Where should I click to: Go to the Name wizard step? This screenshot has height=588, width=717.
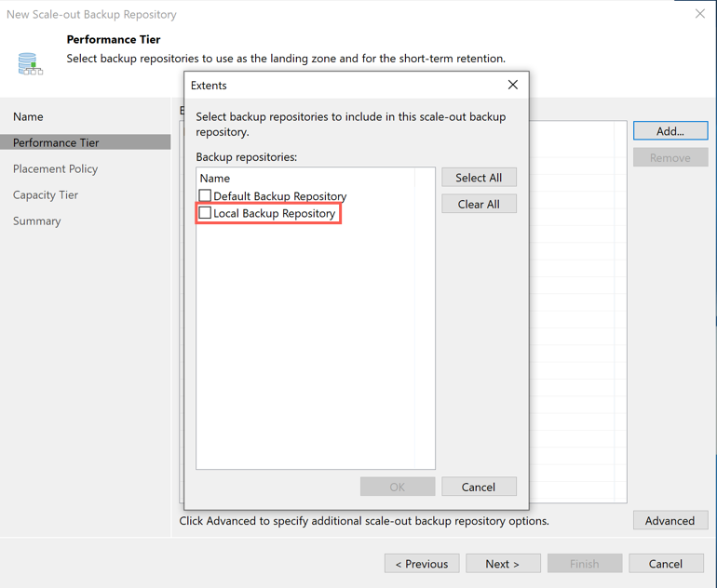point(28,116)
